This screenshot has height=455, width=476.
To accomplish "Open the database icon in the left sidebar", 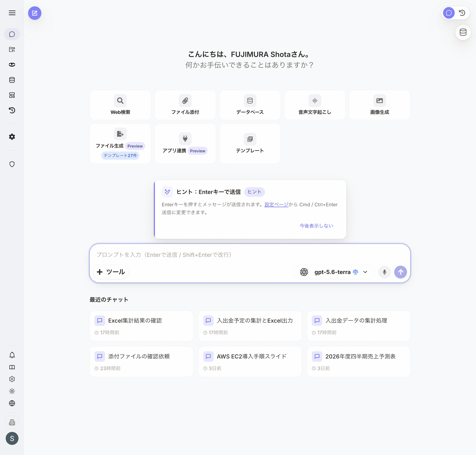I will (x=12, y=80).
